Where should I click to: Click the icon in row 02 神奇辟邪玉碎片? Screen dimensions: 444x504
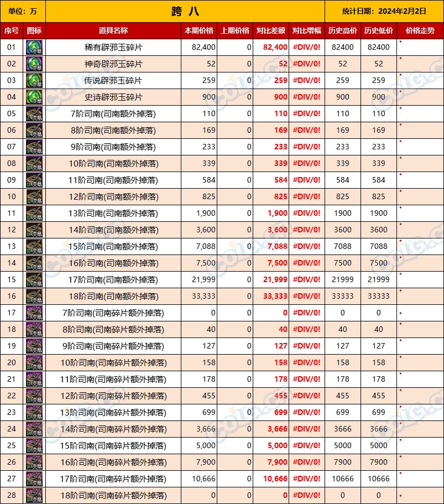[x=34, y=64]
